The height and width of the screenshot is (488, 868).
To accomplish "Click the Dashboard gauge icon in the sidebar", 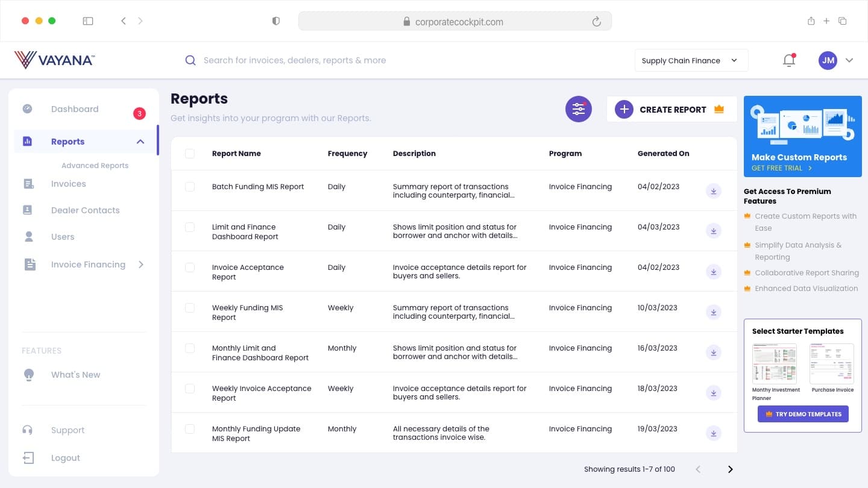I will coord(27,109).
